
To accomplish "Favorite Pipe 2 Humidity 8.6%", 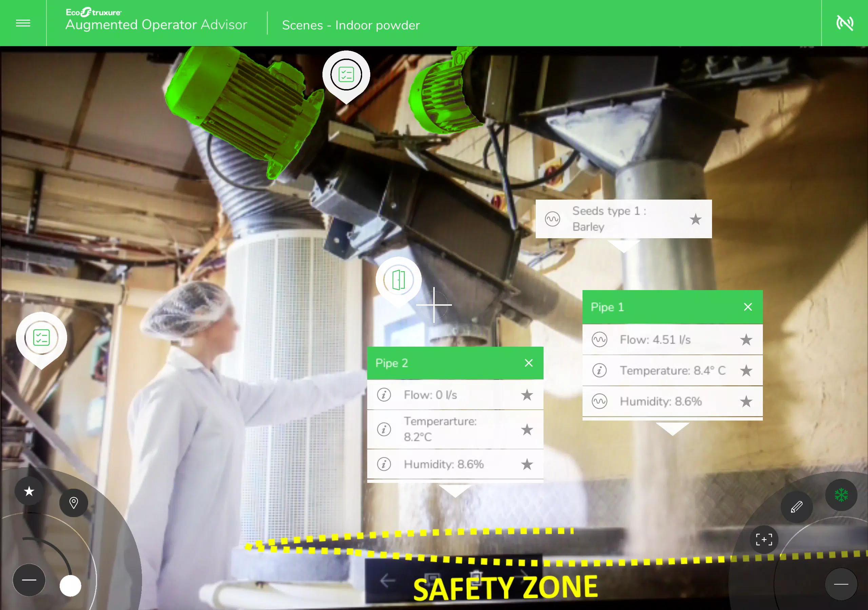I will coord(527,464).
